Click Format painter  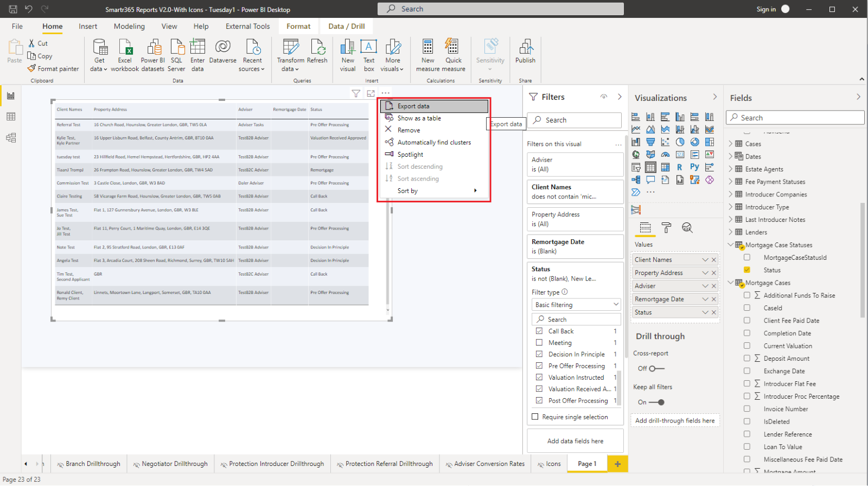point(53,69)
